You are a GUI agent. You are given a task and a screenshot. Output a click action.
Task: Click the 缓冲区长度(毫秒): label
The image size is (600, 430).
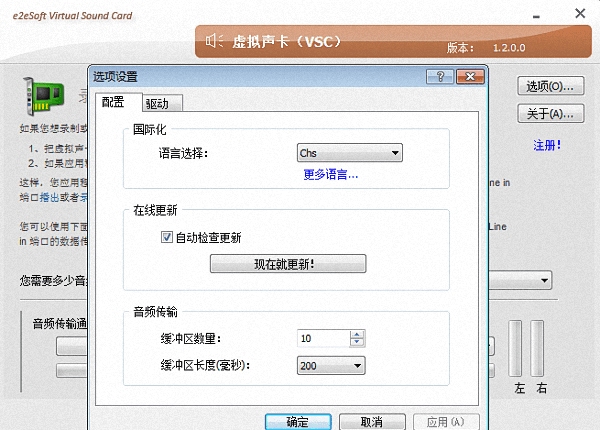(x=205, y=366)
